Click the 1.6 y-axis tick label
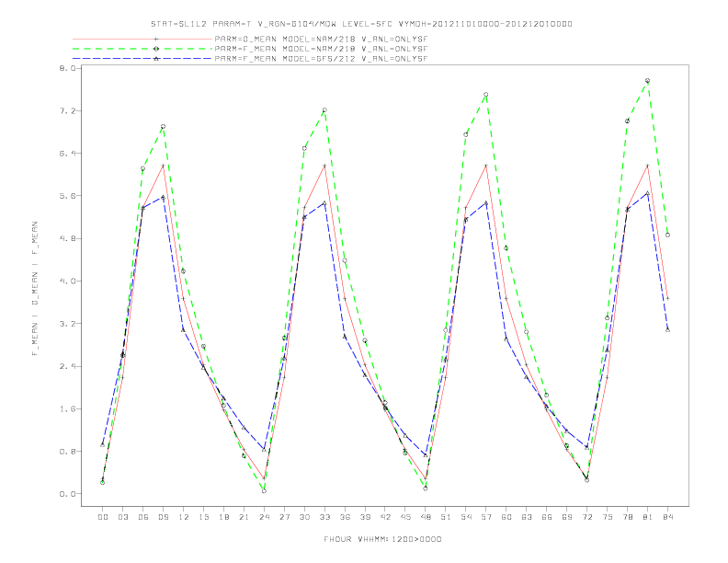 tap(66, 409)
